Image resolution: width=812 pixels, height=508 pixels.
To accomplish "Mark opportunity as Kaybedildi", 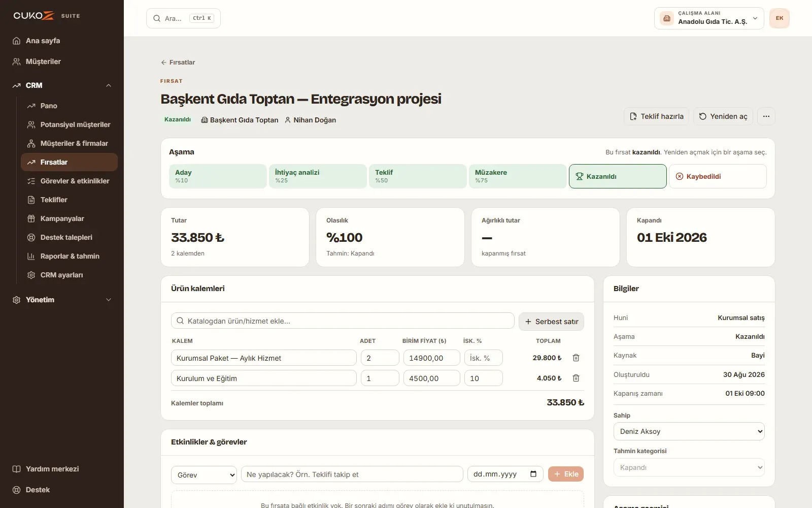I will (x=718, y=176).
